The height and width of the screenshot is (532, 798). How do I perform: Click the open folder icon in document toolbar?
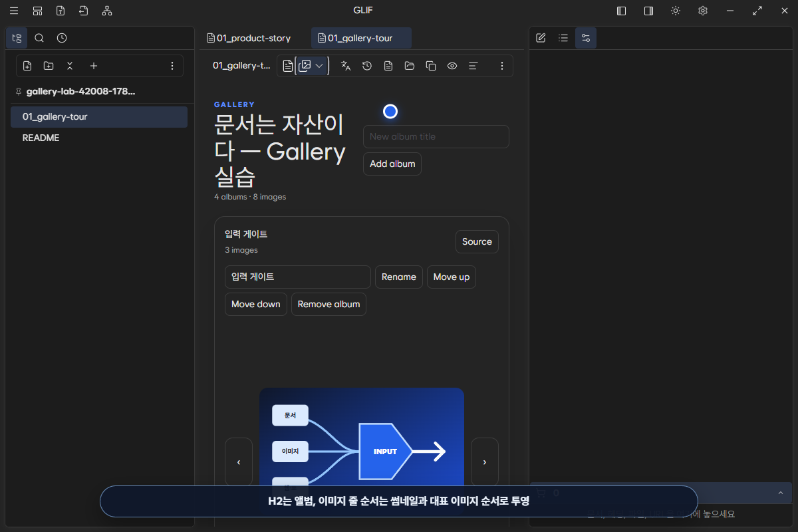pyautogui.click(x=410, y=66)
